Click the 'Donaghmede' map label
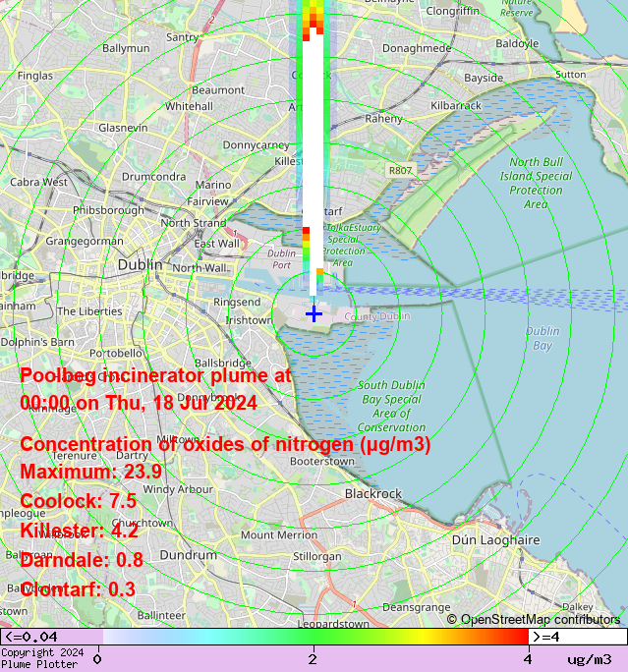 point(417,48)
